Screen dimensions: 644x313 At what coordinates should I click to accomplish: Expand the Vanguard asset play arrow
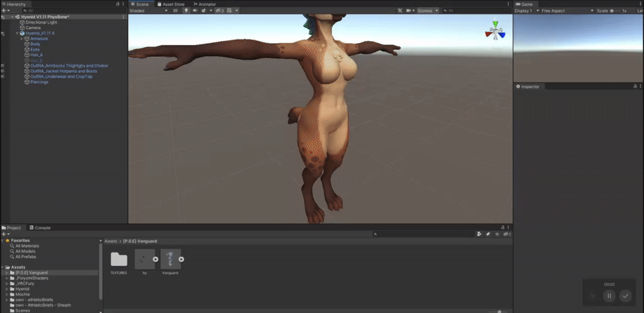tap(181, 259)
